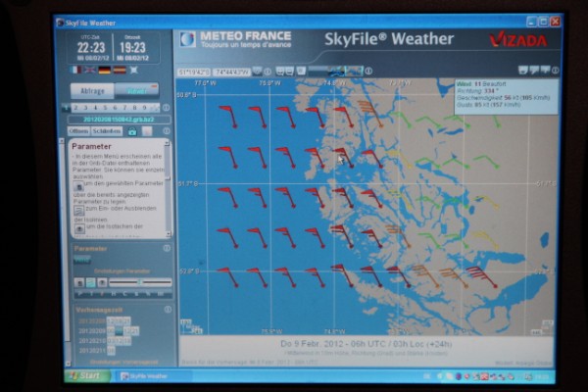This screenshot has height=392, width=588.
Task: Click info icon next to slot numbers
Action: pos(167,108)
